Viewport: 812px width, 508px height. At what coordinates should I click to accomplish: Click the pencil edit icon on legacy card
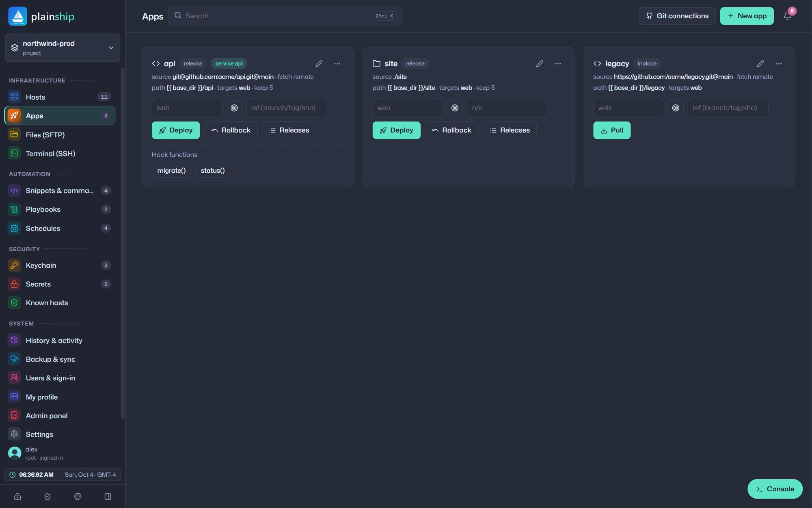(760, 63)
